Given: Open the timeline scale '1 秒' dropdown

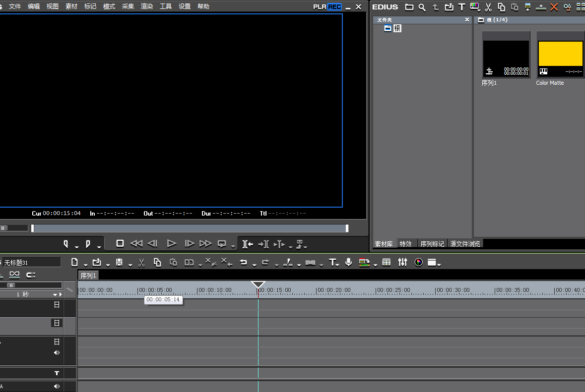Looking at the screenshot, I should click(x=55, y=294).
